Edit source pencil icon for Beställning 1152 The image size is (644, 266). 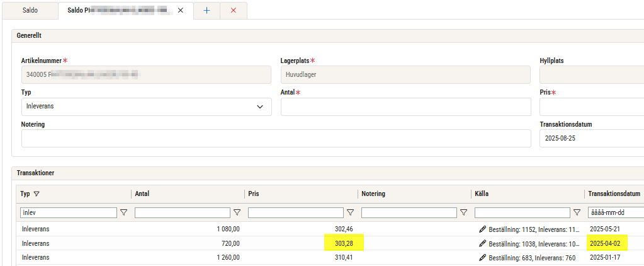[x=482, y=229]
